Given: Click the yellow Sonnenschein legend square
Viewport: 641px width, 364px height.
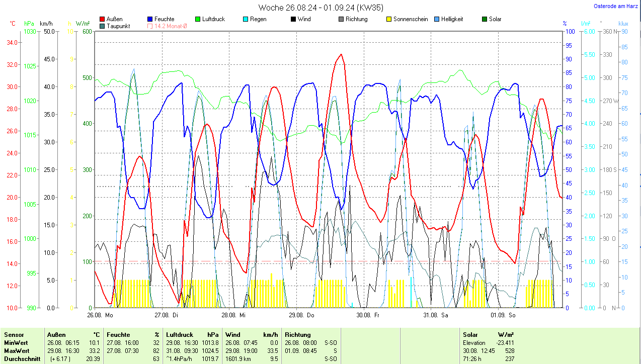Looking at the screenshot, I should (x=389, y=20).
